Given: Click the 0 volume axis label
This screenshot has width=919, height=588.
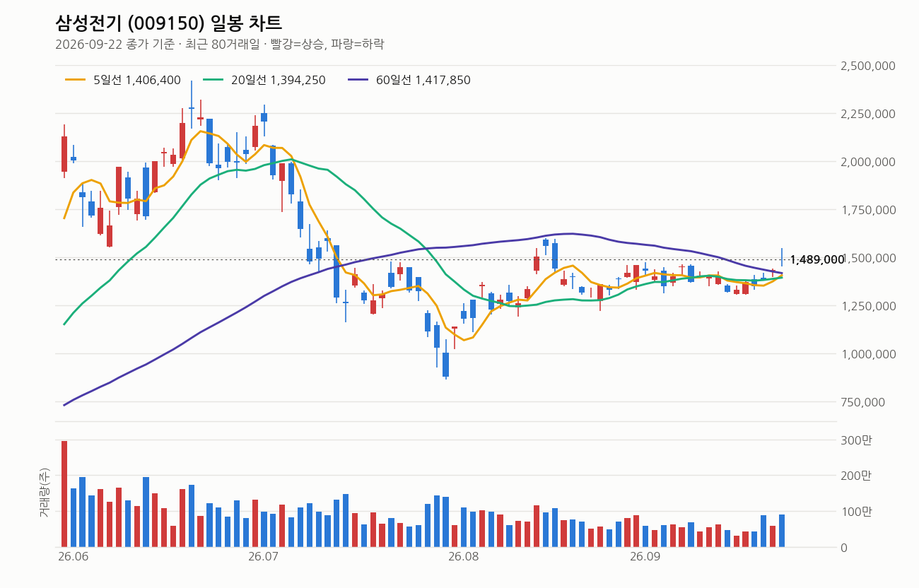Looking at the screenshot, I should [x=845, y=547].
